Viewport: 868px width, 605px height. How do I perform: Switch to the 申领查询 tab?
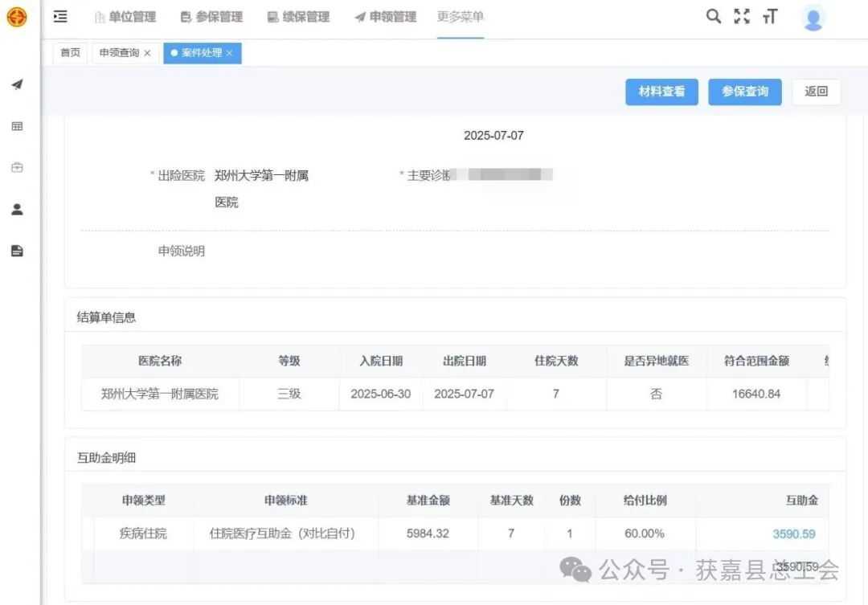coord(117,52)
